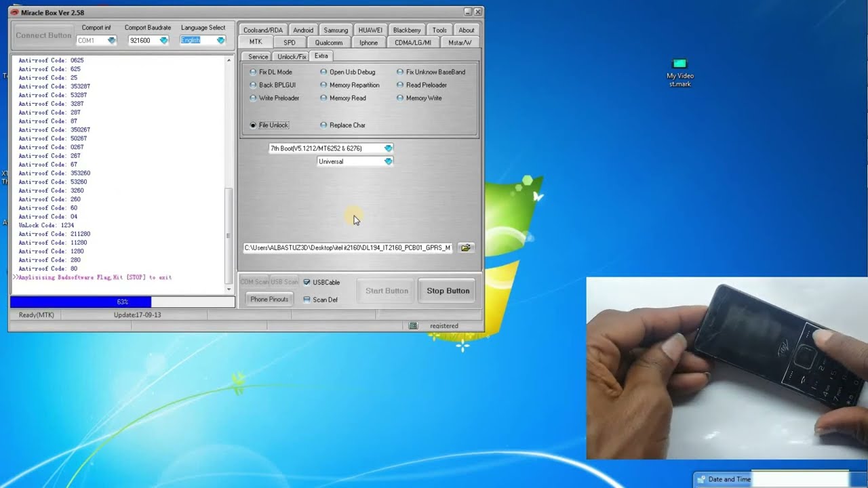Click the Anti-roof Code: 211280 line

coord(54,234)
